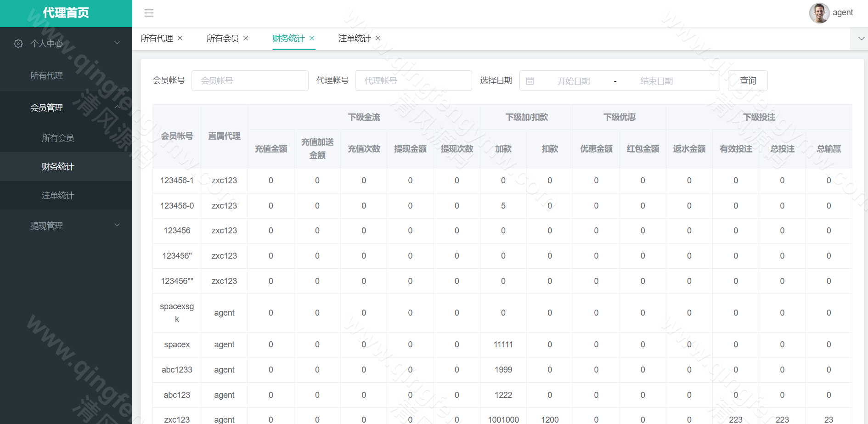Click the 总输赢 column header
Image resolution: width=868 pixels, height=424 pixels.
tap(829, 149)
